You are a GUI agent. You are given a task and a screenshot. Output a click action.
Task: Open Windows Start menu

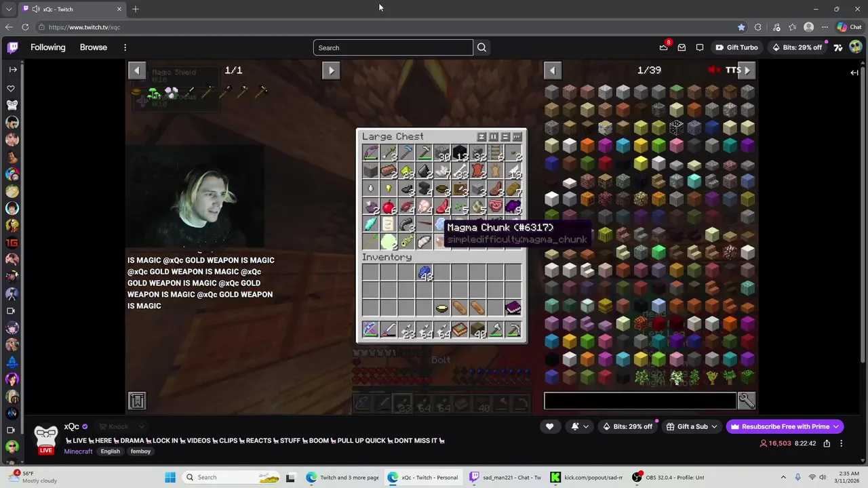click(170, 477)
